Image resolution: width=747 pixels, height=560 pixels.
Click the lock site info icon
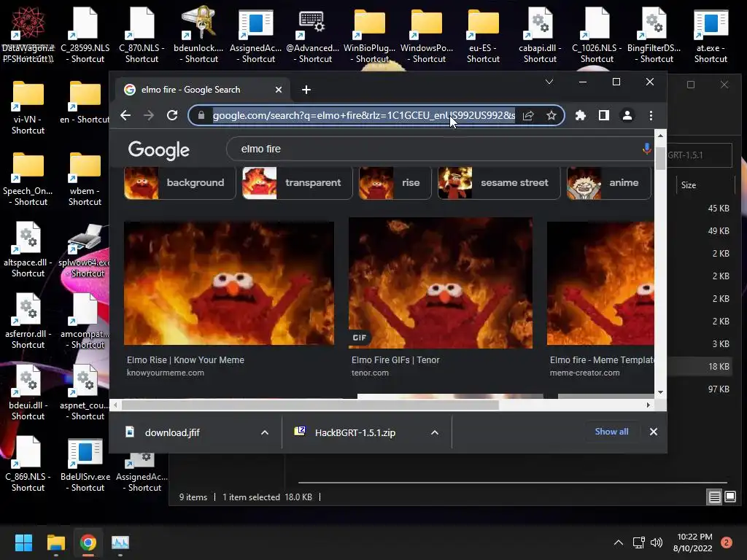[201, 116]
